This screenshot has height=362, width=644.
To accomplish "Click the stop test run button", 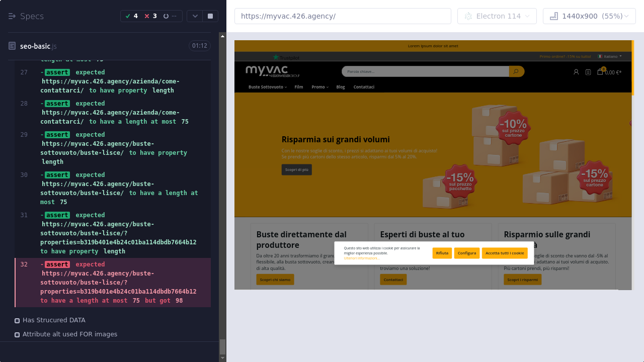I will (x=210, y=16).
